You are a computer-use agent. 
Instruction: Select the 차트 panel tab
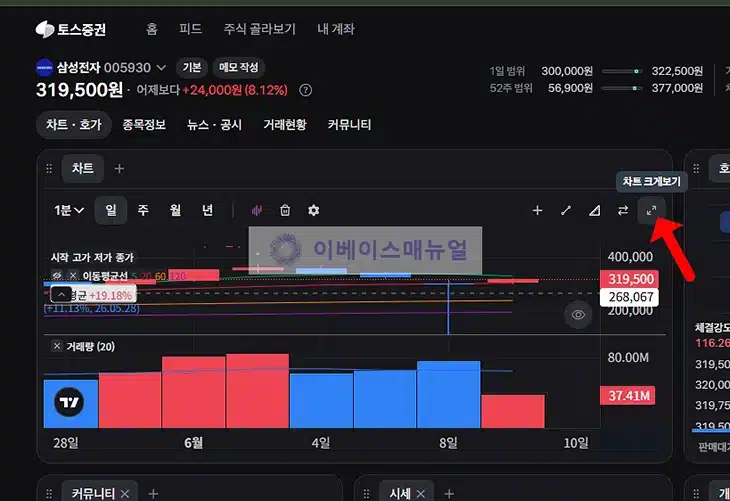82,168
